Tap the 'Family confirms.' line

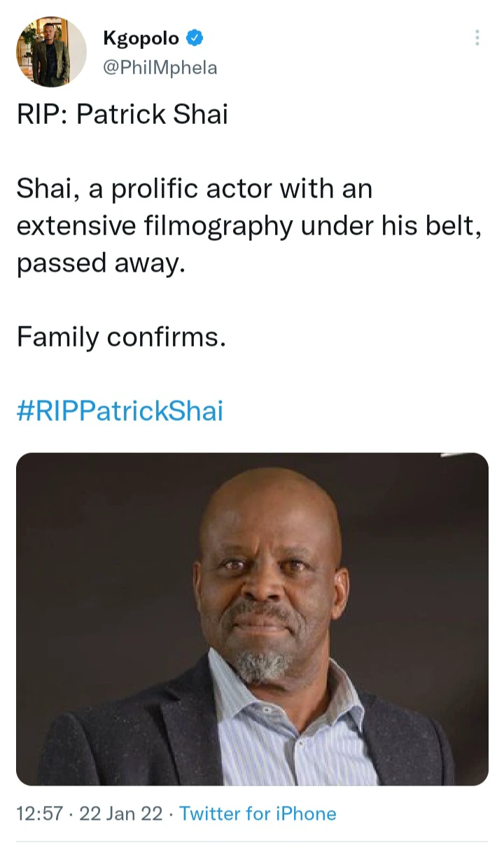pos(121,337)
